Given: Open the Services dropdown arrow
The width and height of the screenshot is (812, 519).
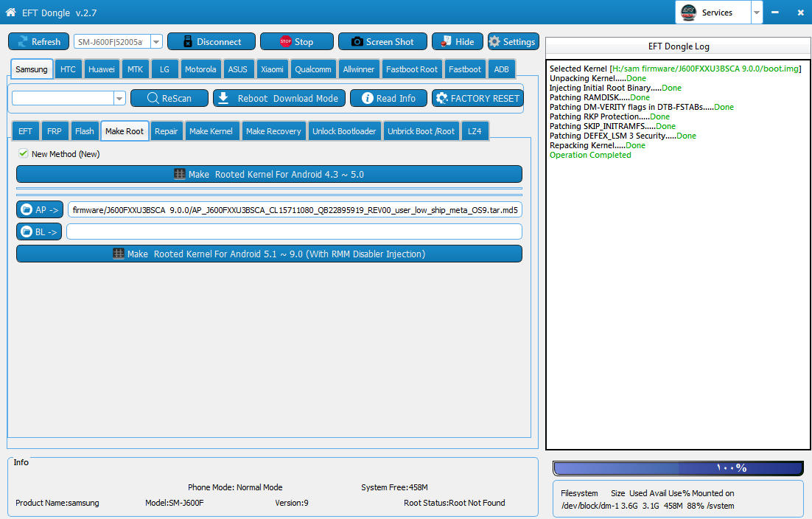Looking at the screenshot, I should pos(757,13).
